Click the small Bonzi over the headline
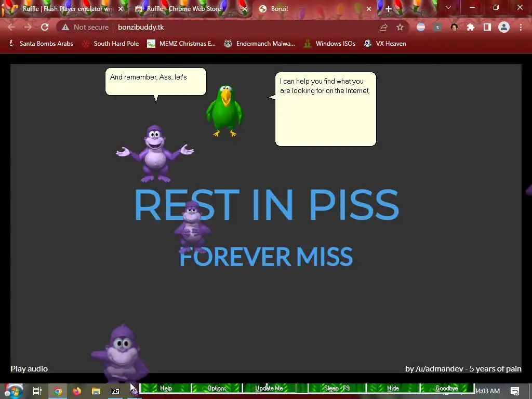 pyautogui.click(x=192, y=227)
